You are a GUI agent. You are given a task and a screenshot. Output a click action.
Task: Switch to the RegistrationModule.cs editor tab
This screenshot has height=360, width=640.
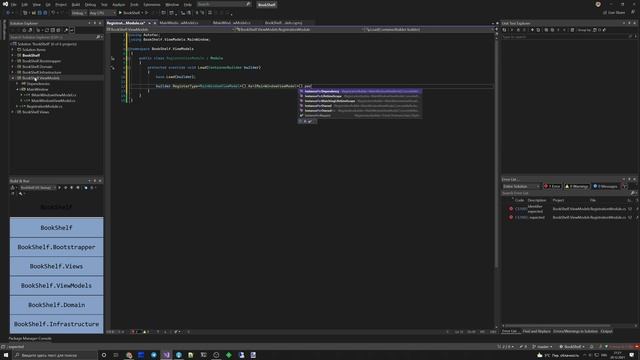pos(126,23)
